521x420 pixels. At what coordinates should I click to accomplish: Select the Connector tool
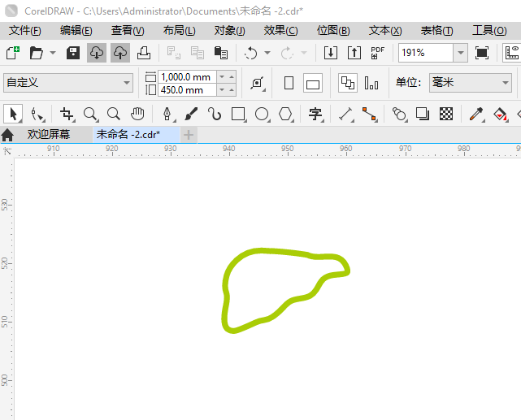pyautogui.click(x=369, y=114)
